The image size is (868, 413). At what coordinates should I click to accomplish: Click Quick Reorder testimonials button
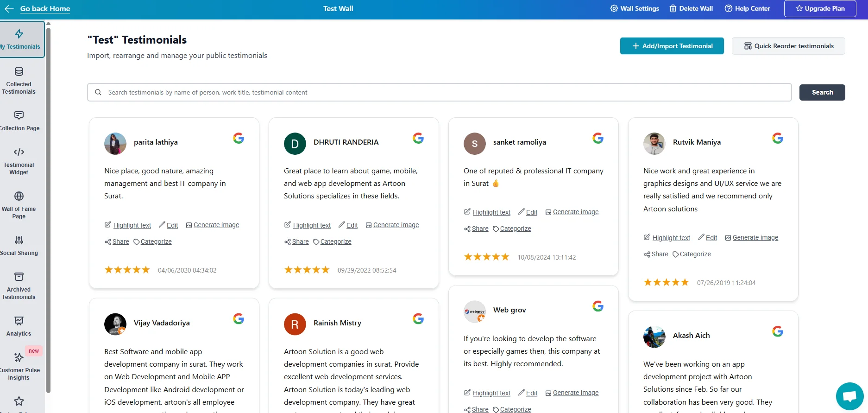click(x=788, y=46)
